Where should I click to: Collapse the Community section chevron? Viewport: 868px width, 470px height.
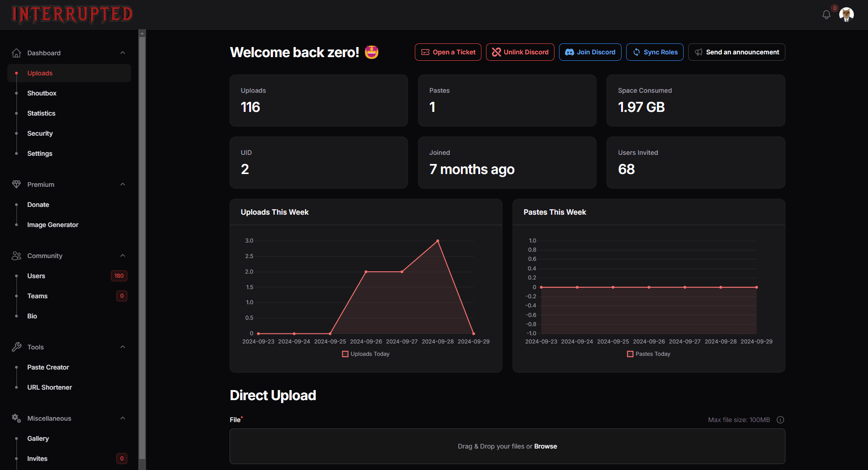123,256
